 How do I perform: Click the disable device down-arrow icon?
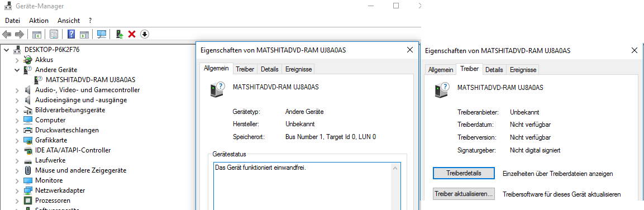[x=144, y=34]
